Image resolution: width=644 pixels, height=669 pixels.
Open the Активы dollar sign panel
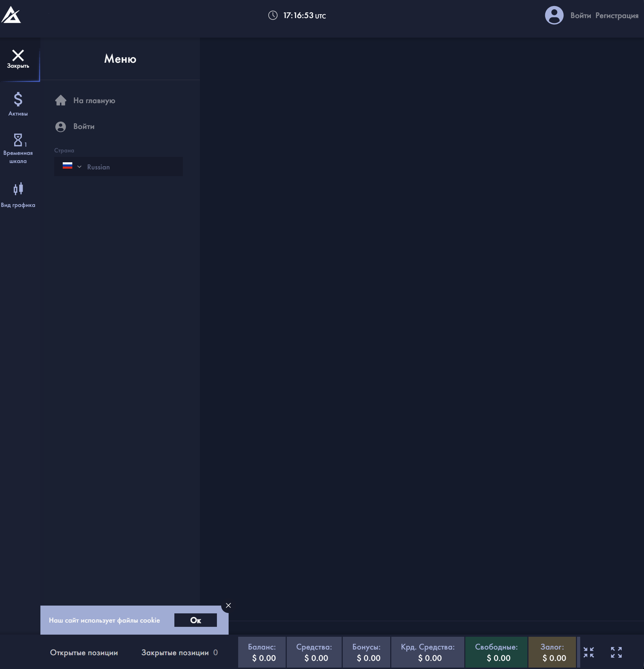18,104
